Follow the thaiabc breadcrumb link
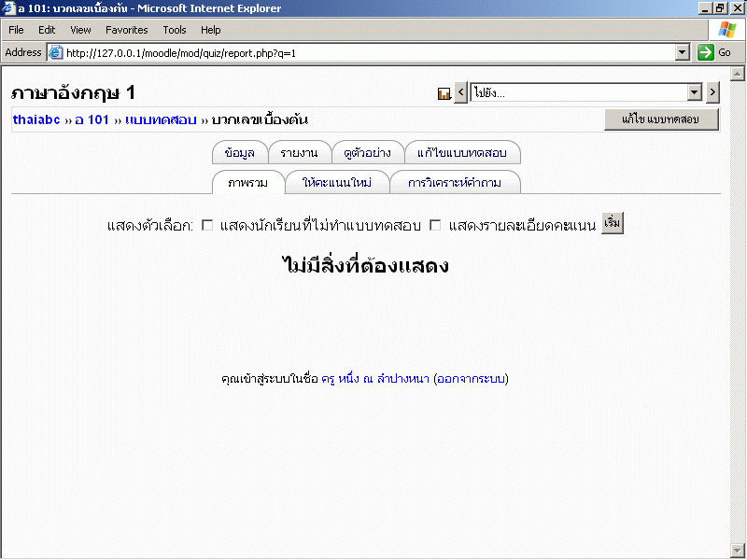This screenshot has width=747, height=560. tap(36, 120)
